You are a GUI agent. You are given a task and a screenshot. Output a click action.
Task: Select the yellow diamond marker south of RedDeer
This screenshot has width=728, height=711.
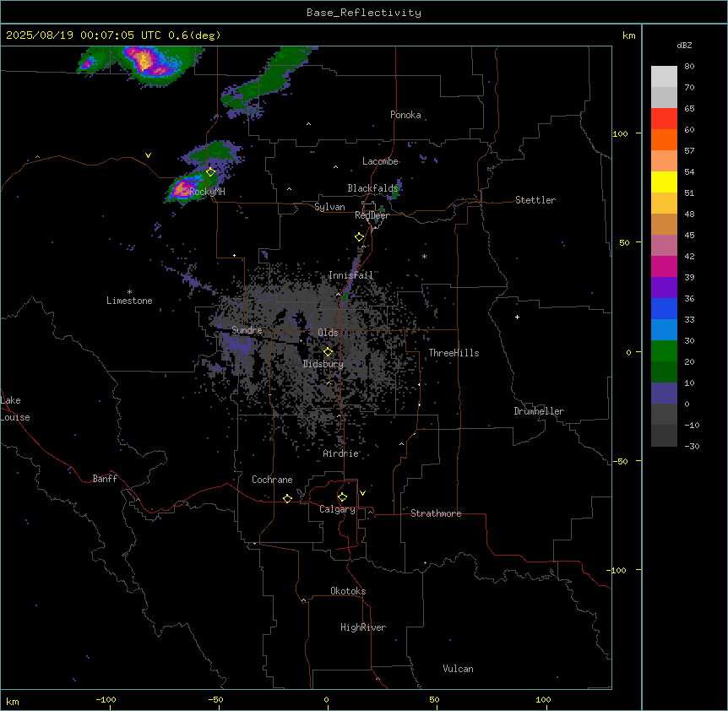[359, 237]
